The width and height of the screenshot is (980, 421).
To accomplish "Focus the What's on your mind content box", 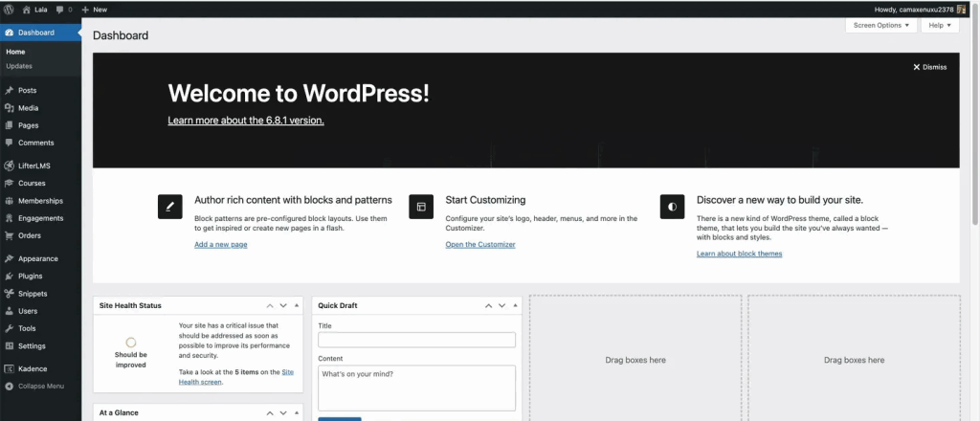I will click(417, 388).
